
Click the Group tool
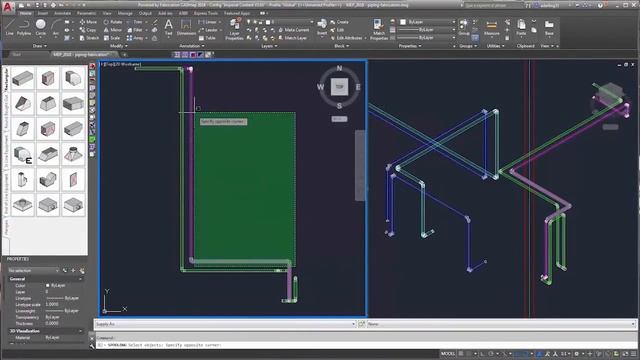[x=464, y=27]
